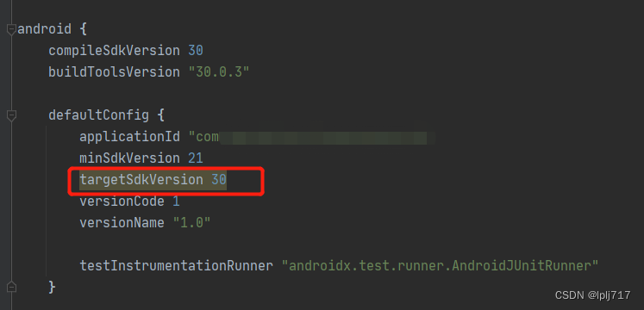Click the applicationId property name
The image size is (644, 310).
coord(130,137)
